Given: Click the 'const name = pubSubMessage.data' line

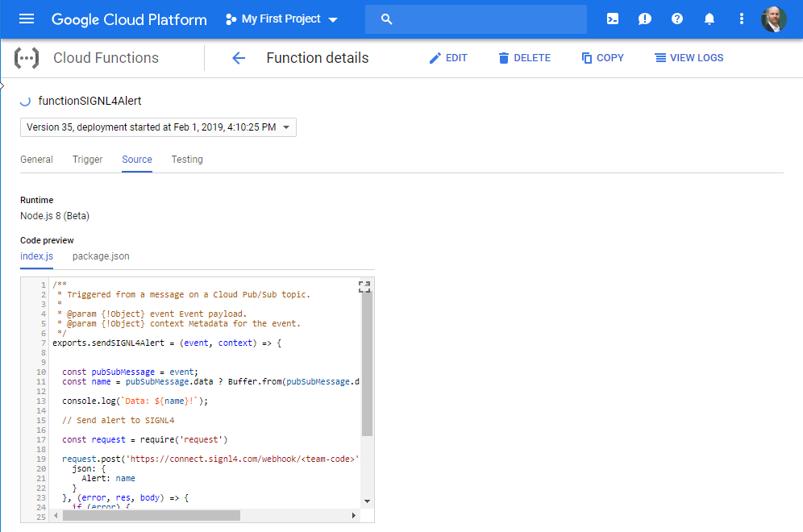Looking at the screenshot, I should coord(210,382).
